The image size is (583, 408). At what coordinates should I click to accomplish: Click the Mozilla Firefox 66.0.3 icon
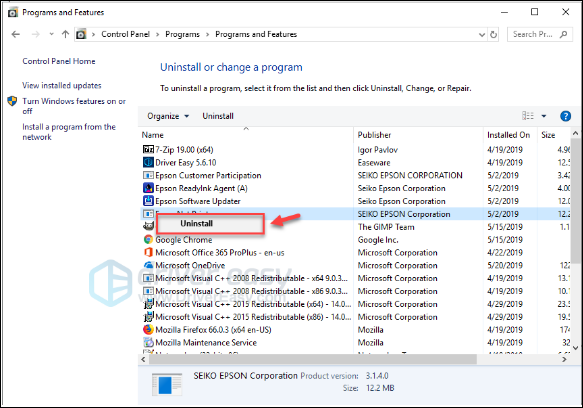148,330
